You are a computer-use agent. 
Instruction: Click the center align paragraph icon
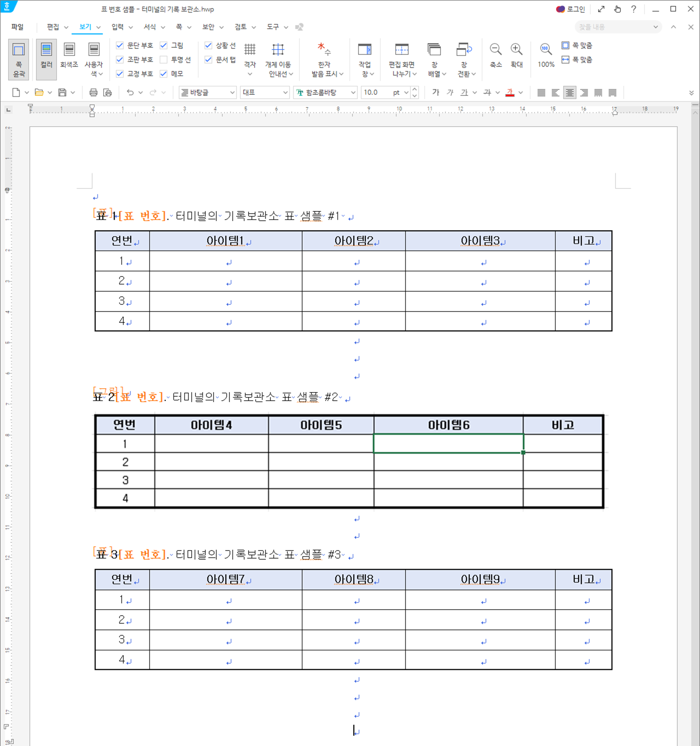click(x=569, y=92)
